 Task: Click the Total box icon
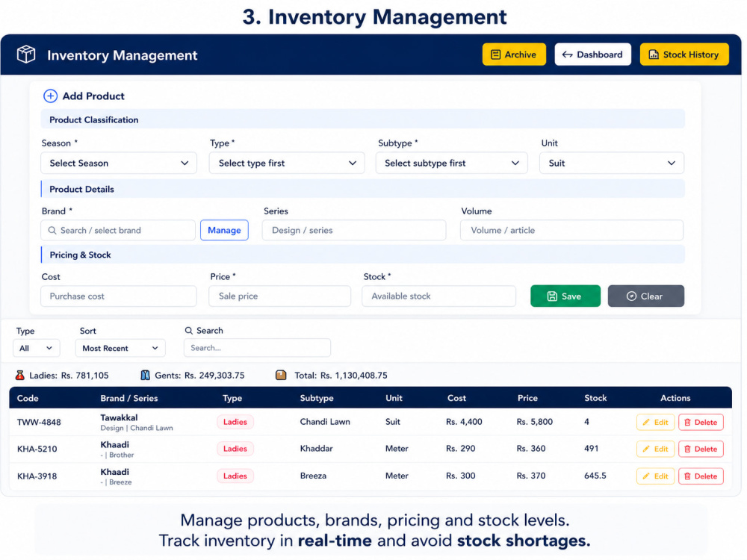pos(281,376)
